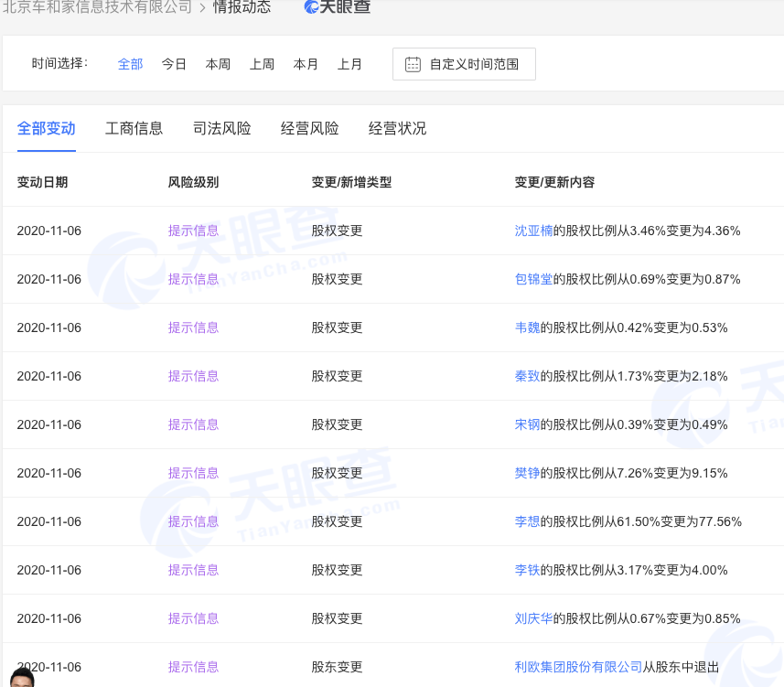Image resolution: width=784 pixels, height=687 pixels.
Task: Select 本周 time filter
Action: click(x=218, y=64)
